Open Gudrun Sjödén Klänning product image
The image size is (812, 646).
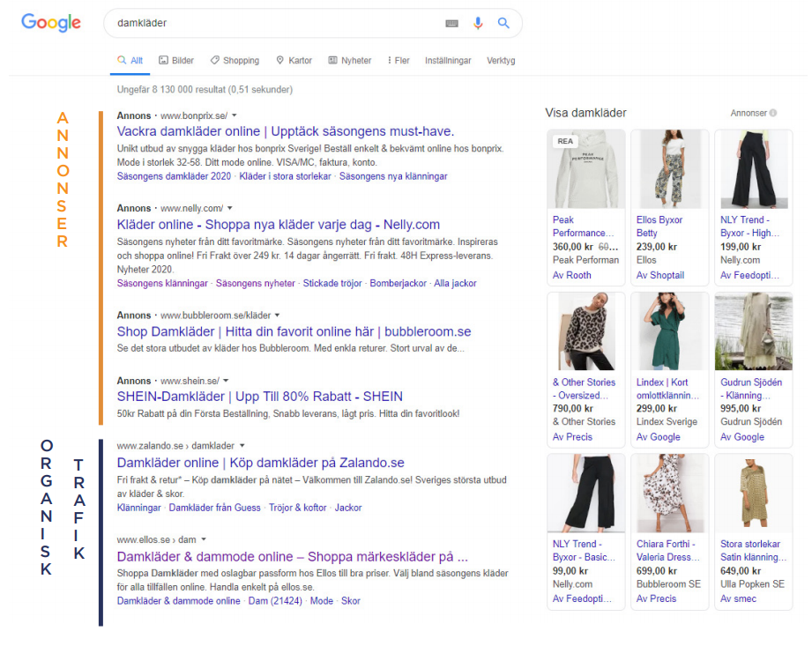(x=754, y=331)
